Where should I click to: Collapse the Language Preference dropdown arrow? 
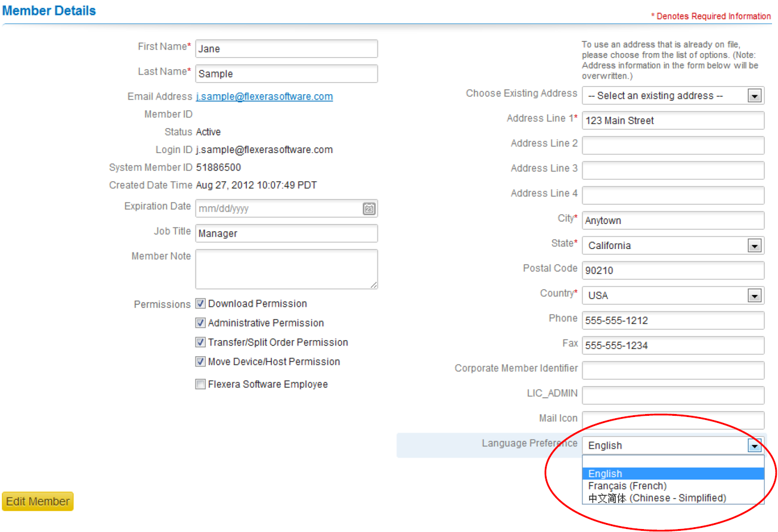point(755,446)
